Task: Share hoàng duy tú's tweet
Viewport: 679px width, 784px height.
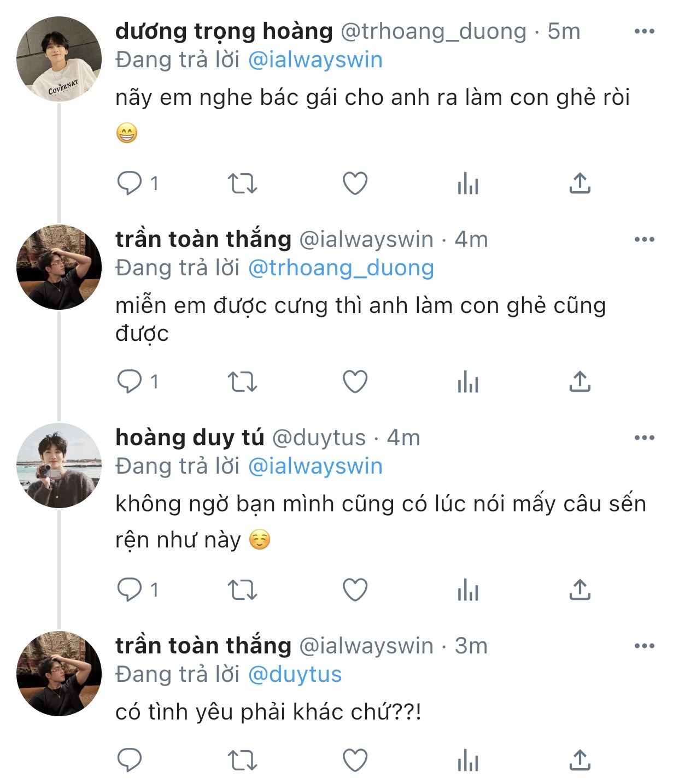Action: coord(580,590)
